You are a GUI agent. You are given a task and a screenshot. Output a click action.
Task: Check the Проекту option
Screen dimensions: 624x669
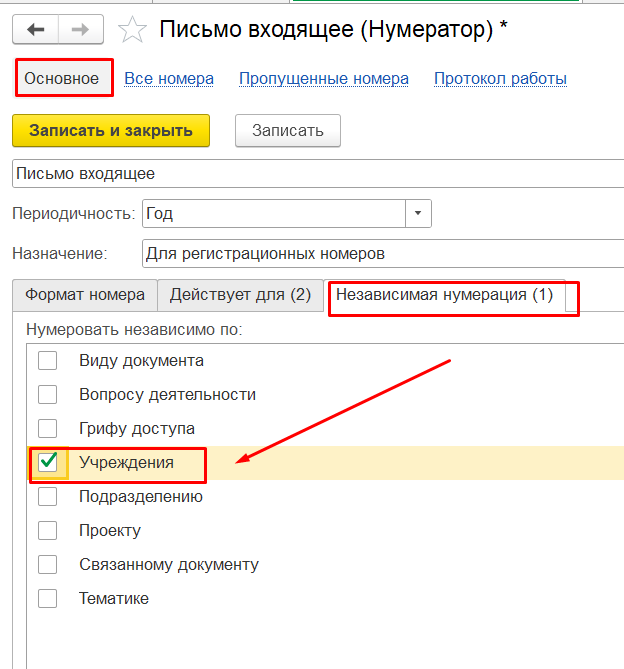coord(47,530)
